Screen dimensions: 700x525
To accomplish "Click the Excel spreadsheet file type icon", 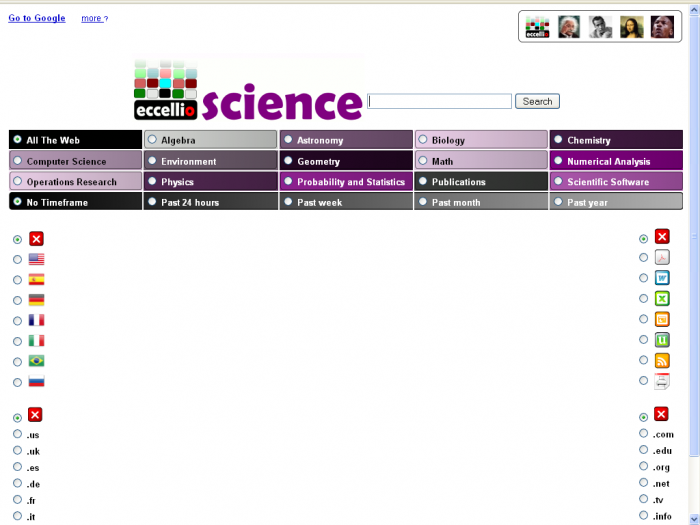I will (x=662, y=299).
